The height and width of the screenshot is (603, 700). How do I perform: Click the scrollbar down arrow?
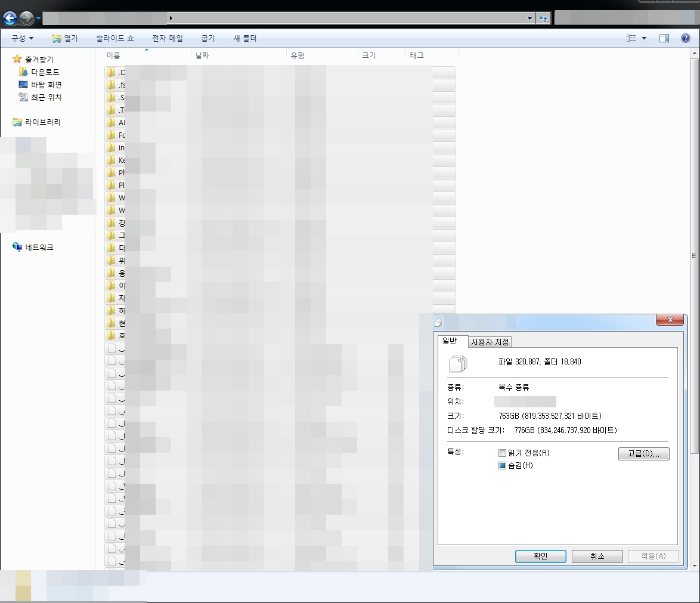pos(694,566)
